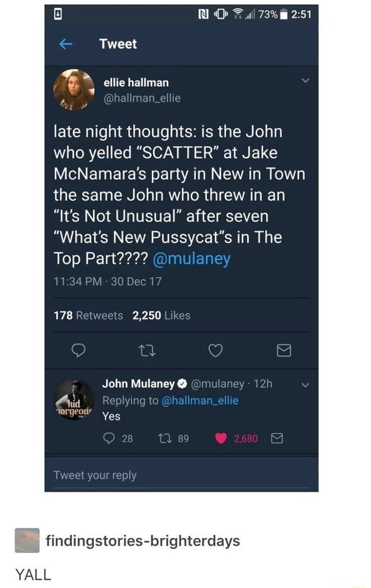Click envelope icon on John Mulaney's reply
This screenshot has height=588, width=371.
pos(277,438)
